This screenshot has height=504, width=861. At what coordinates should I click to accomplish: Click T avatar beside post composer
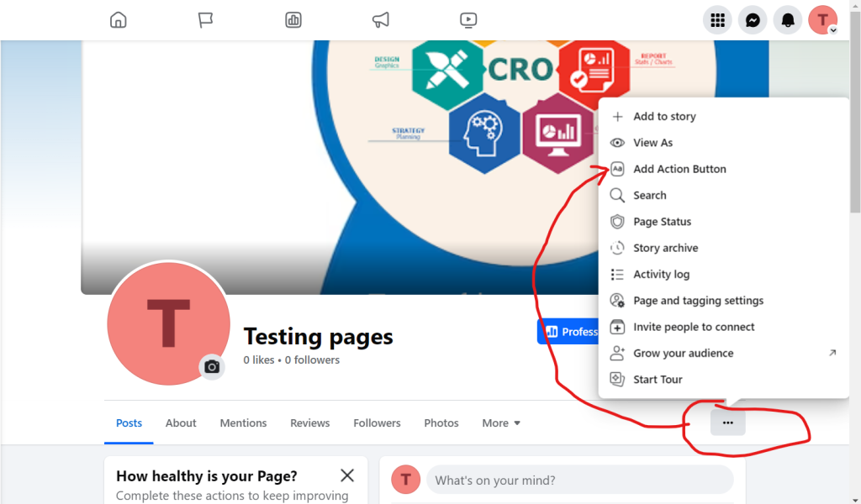pyautogui.click(x=406, y=480)
